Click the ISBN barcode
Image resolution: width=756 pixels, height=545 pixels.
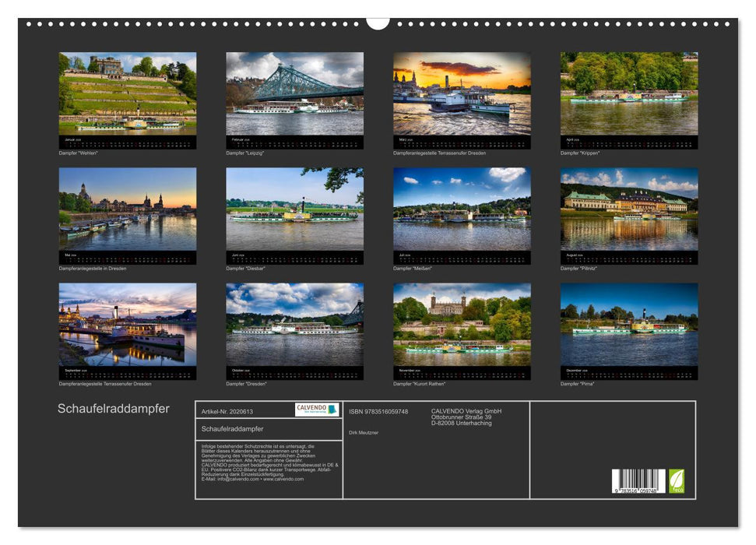tap(638, 481)
